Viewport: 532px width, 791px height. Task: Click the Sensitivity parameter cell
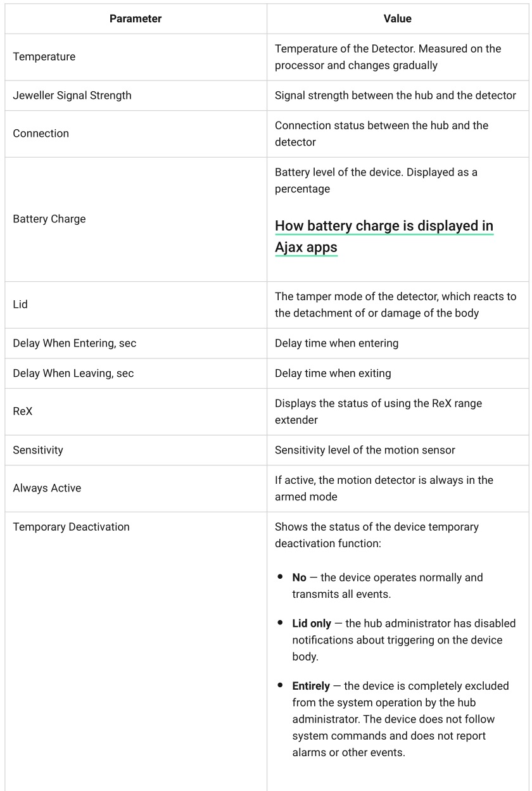click(x=136, y=450)
